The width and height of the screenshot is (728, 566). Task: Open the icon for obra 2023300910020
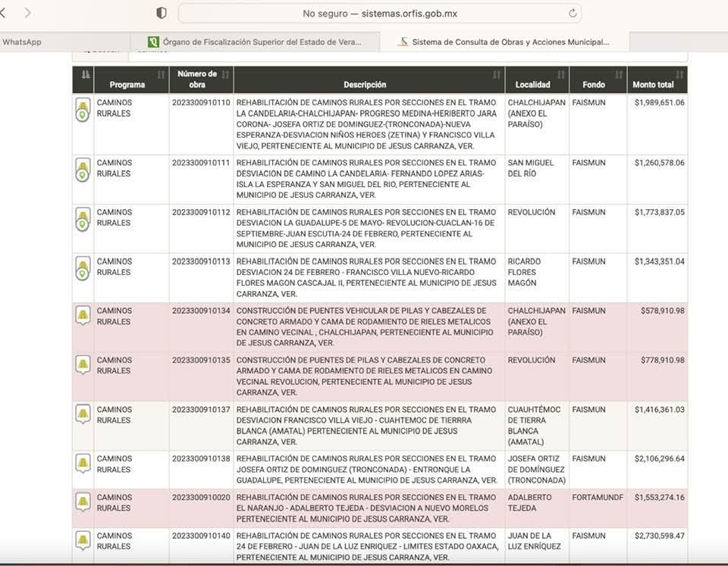83,502
